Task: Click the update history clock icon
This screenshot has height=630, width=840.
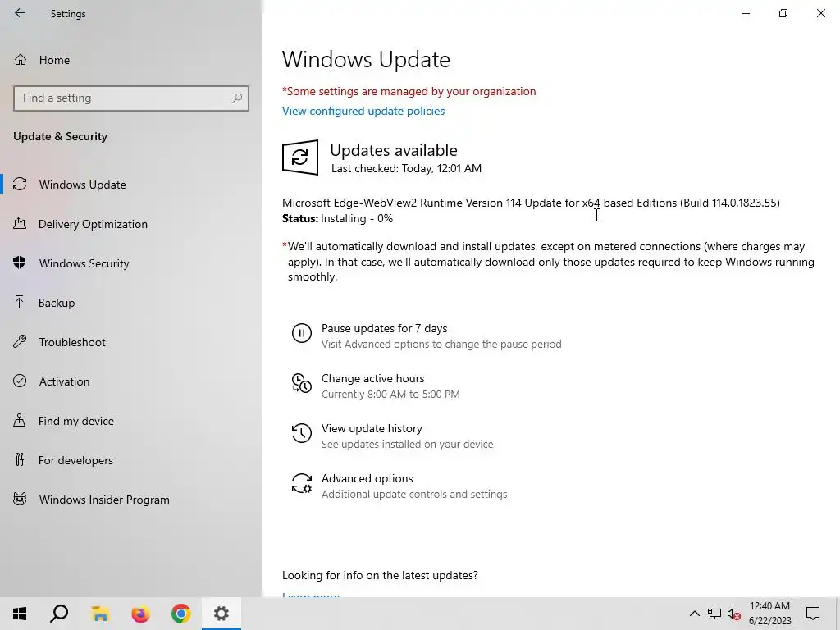Action: 302,433
